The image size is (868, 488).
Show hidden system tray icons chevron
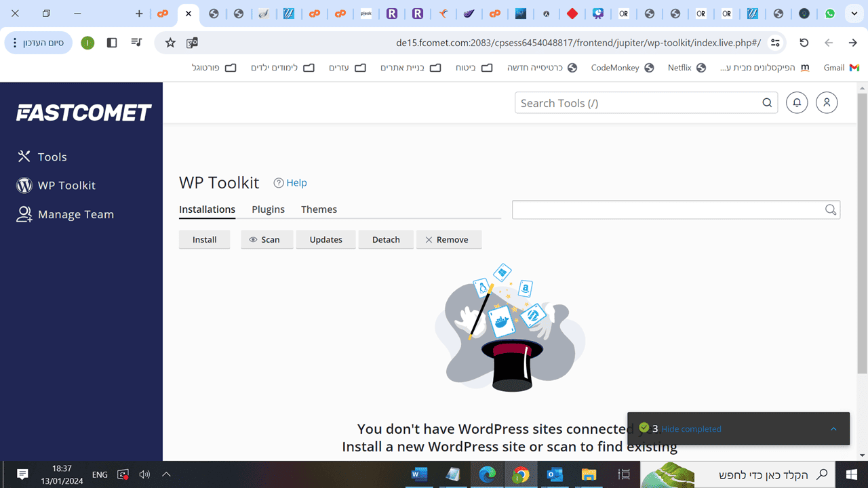(166, 474)
